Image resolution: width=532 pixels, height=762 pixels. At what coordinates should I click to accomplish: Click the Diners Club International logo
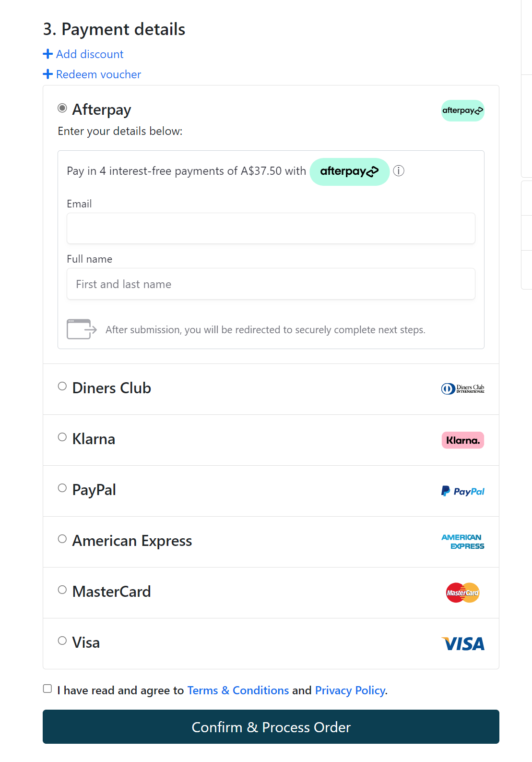tap(462, 389)
